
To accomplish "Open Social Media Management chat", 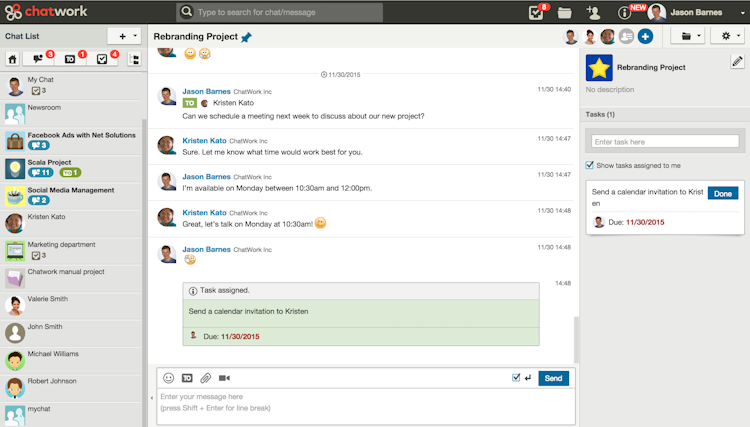I will click(72, 196).
